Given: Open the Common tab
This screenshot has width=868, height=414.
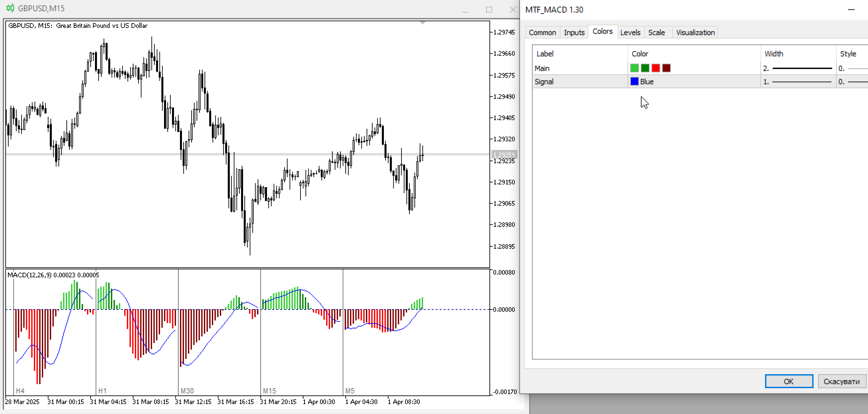Looking at the screenshot, I should (x=542, y=33).
